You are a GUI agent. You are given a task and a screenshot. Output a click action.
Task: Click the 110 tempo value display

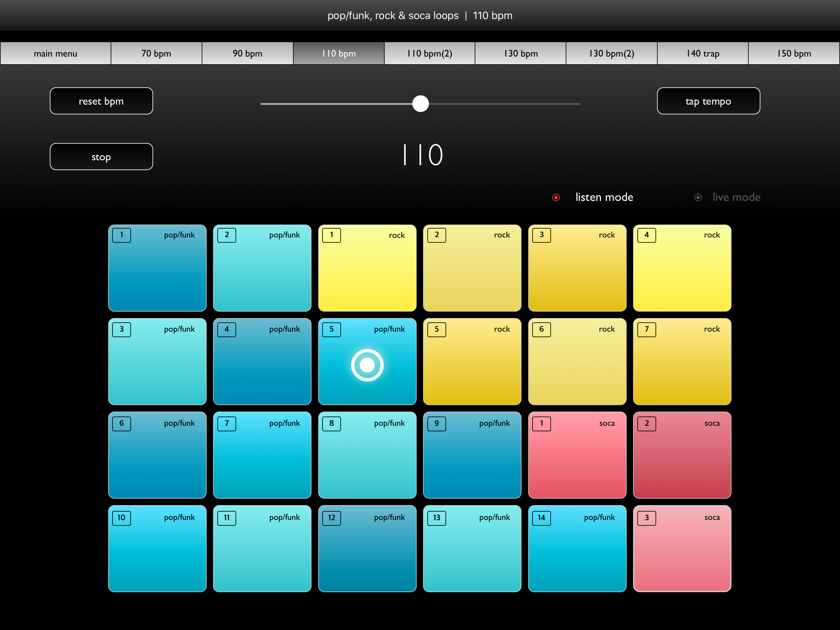423,155
